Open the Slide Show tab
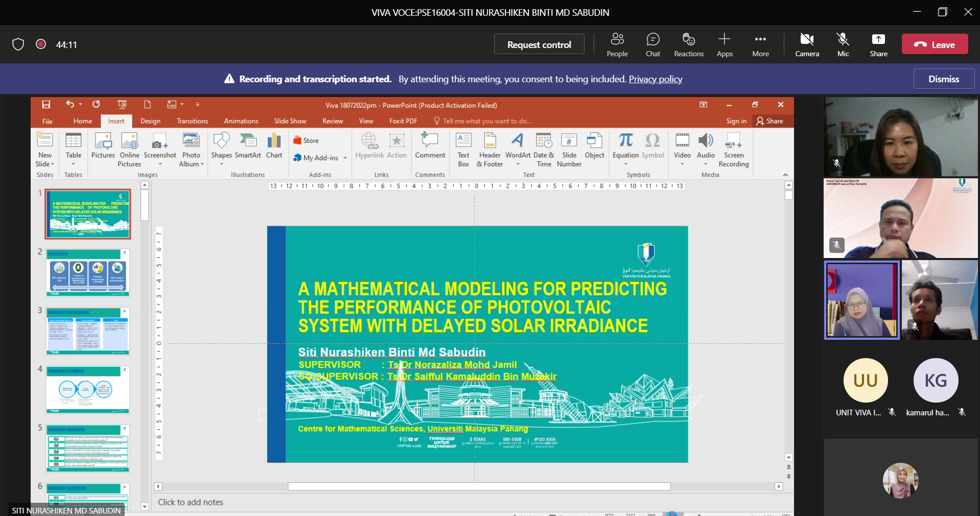The image size is (980, 516). coord(290,121)
